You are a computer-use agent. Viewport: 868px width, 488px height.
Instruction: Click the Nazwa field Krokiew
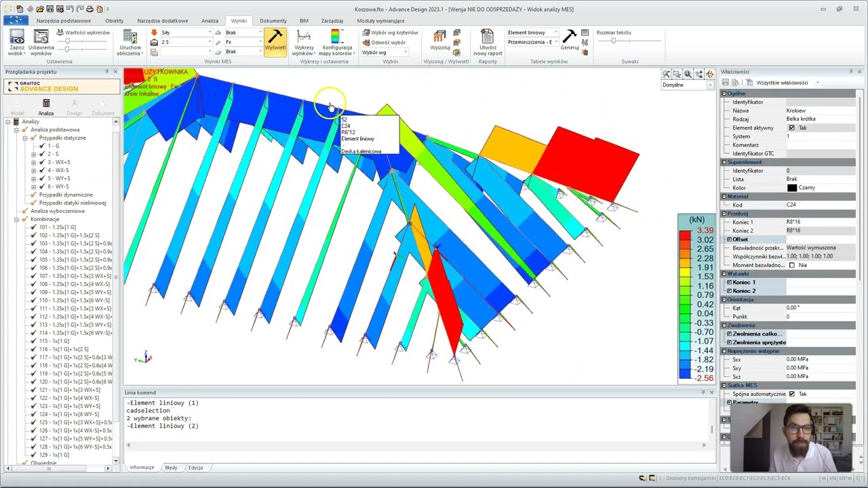pyautogui.click(x=820, y=110)
